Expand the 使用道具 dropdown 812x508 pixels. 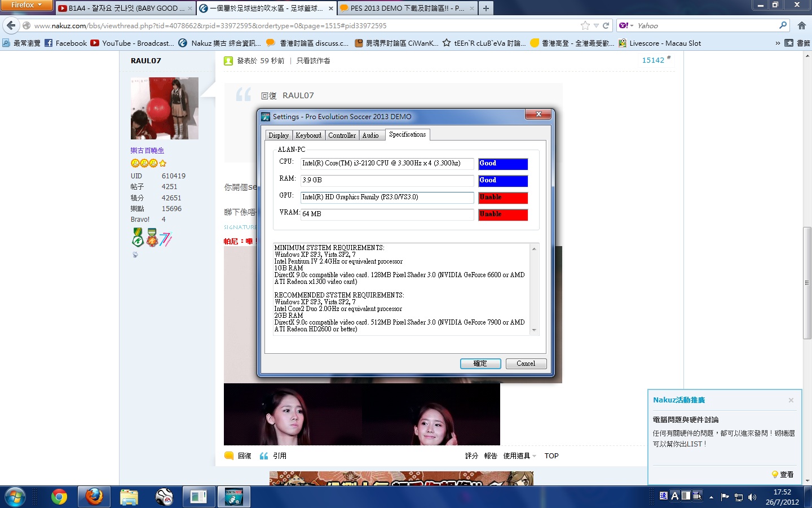(519, 456)
